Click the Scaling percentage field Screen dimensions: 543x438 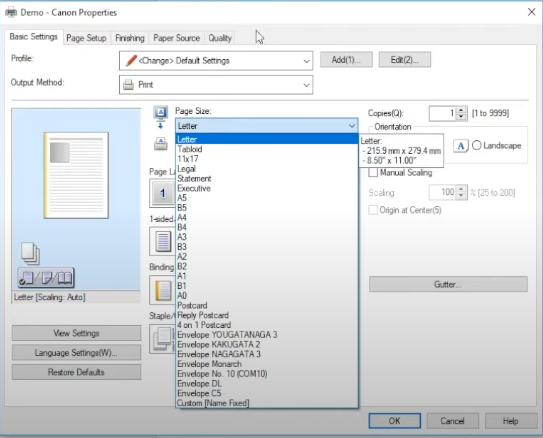[443, 193]
